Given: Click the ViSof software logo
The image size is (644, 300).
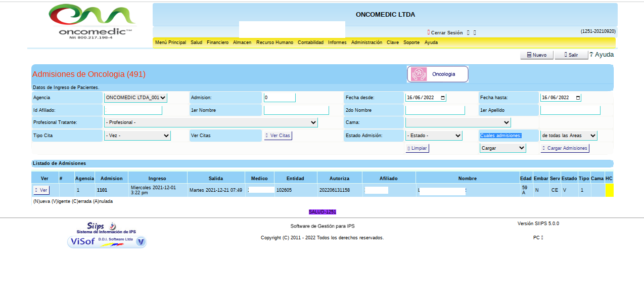Looking at the screenshot, I should pyautogui.click(x=107, y=242).
